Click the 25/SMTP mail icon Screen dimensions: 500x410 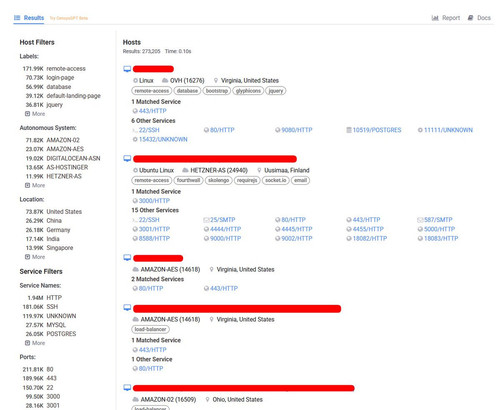[x=206, y=220]
